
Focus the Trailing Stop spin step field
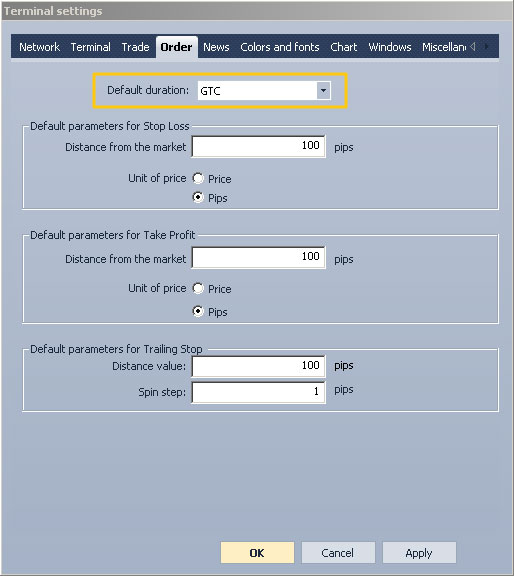pyautogui.click(x=259, y=392)
